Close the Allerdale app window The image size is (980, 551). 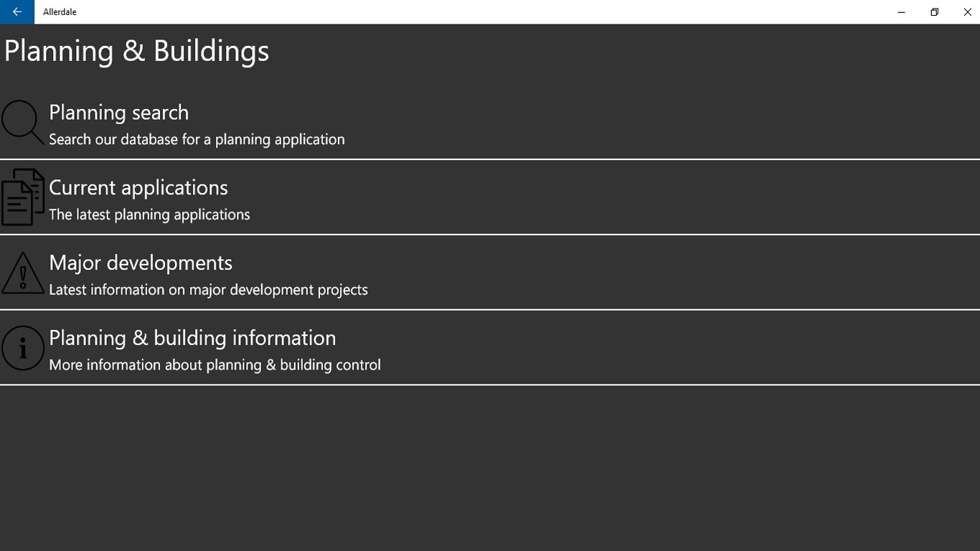967,12
